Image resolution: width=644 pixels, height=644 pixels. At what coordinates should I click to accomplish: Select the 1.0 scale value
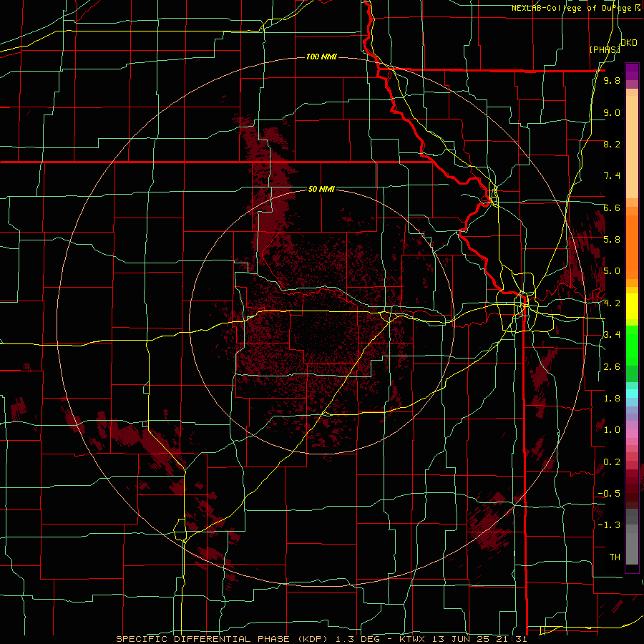tap(612, 430)
